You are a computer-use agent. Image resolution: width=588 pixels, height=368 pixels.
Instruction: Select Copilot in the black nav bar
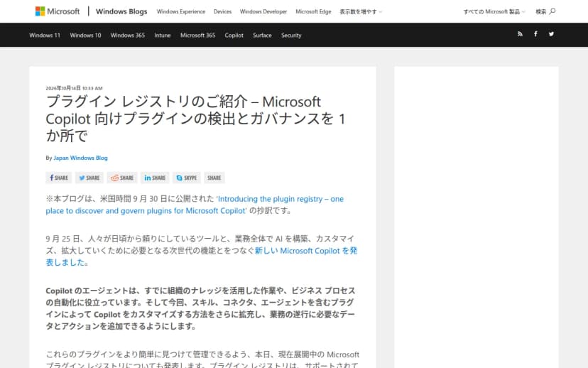[x=234, y=36]
